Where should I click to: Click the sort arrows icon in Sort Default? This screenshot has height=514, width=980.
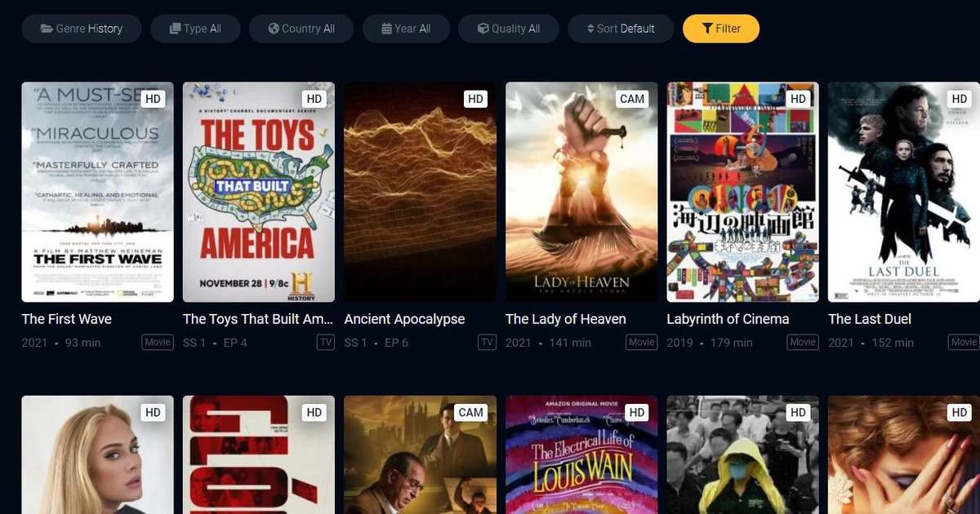point(590,29)
